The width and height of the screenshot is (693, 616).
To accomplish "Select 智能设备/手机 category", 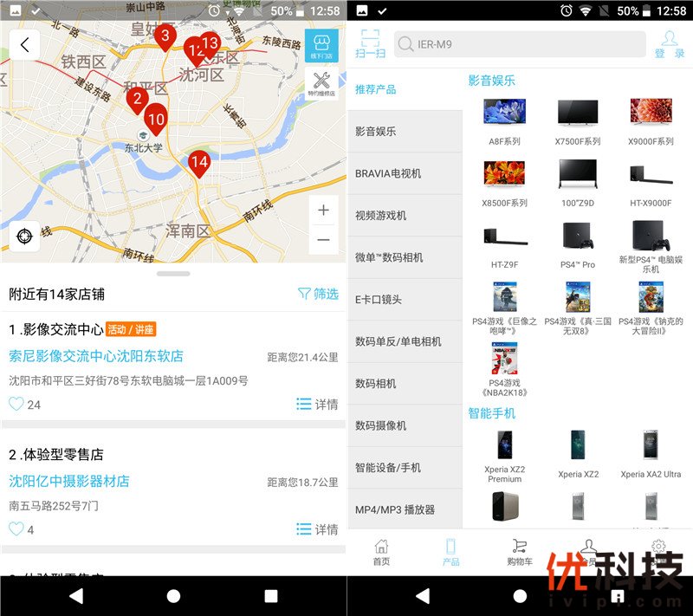I will 405,468.
